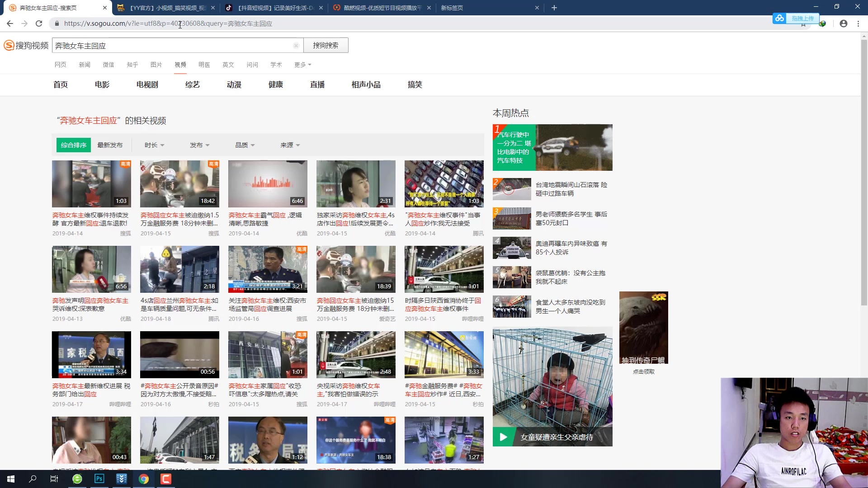The width and height of the screenshot is (868, 488).
Task: Open the 00:56 duration video thumbnail
Action: tap(179, 355)
